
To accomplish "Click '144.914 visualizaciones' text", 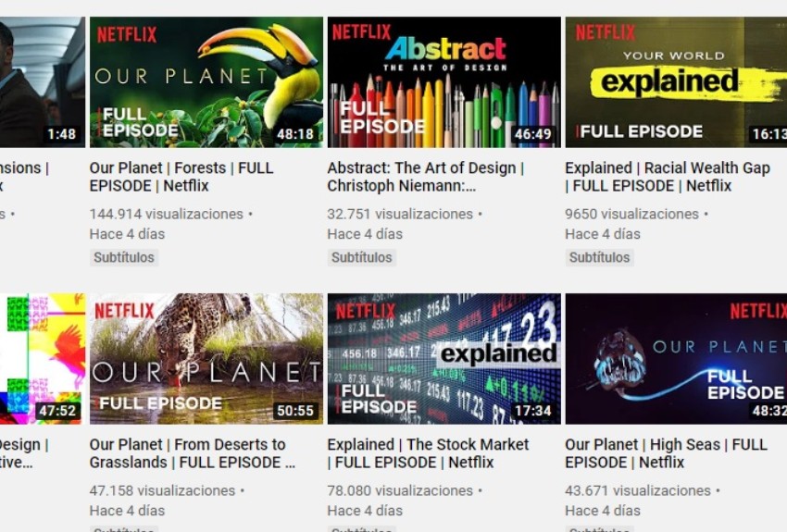I will click(x=167, y=214).
